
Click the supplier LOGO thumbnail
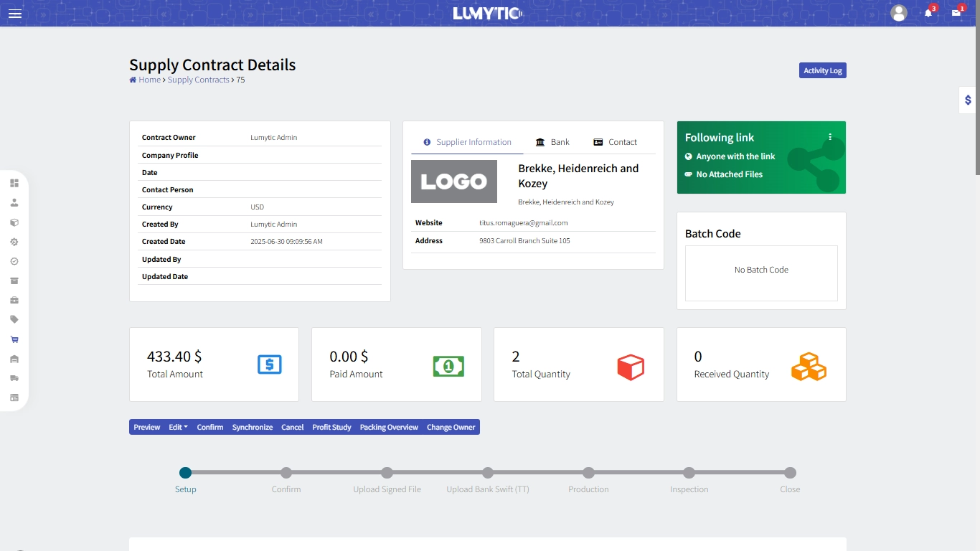[x=453, y=182]
